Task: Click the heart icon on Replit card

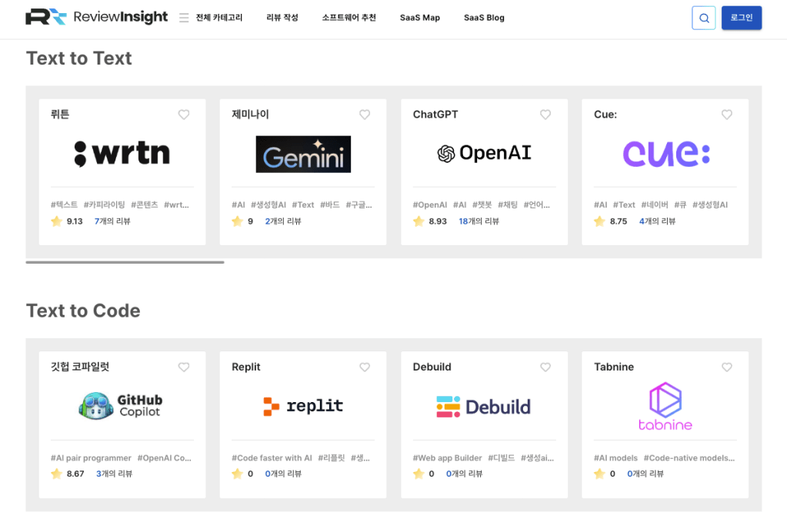Action: [365, 367]
